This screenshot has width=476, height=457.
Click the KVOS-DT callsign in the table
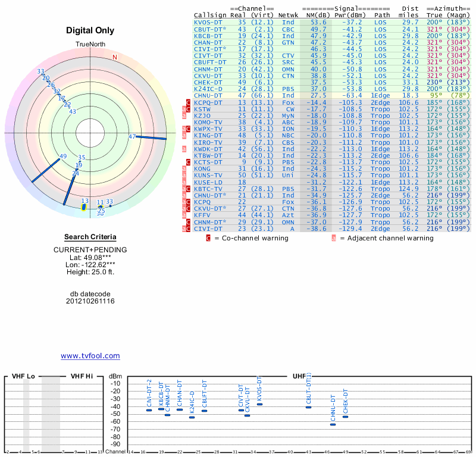pyautogui.click(x=208, y=22)
